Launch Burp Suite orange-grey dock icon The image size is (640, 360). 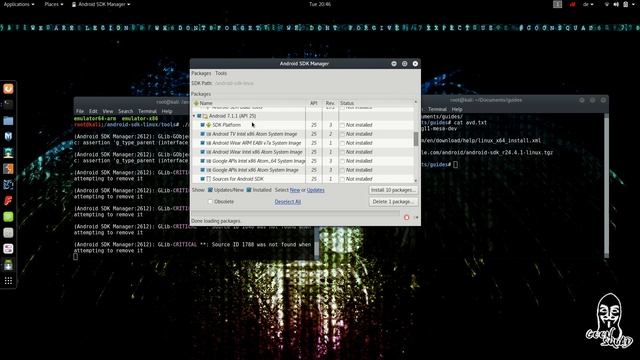8,169
